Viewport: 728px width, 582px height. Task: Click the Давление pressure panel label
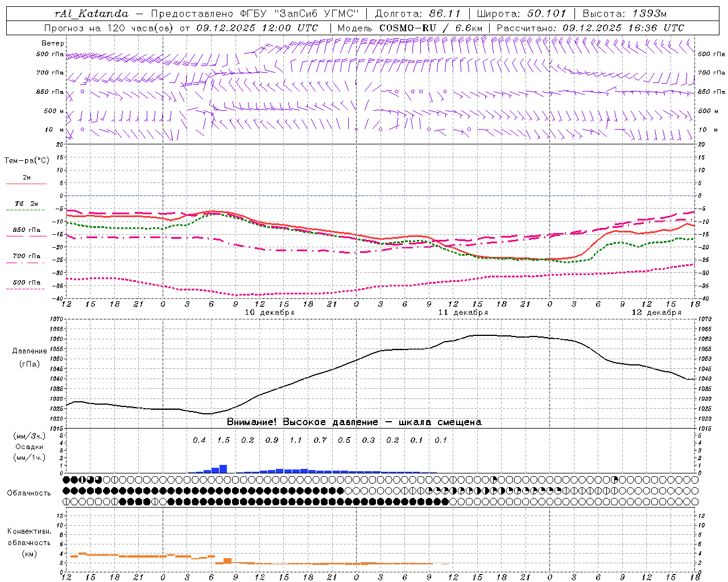[30, 351]
